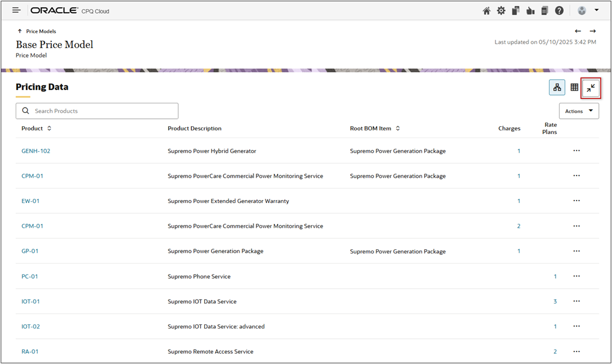Open the three-dot menu for RA-01

click(577, 351)
